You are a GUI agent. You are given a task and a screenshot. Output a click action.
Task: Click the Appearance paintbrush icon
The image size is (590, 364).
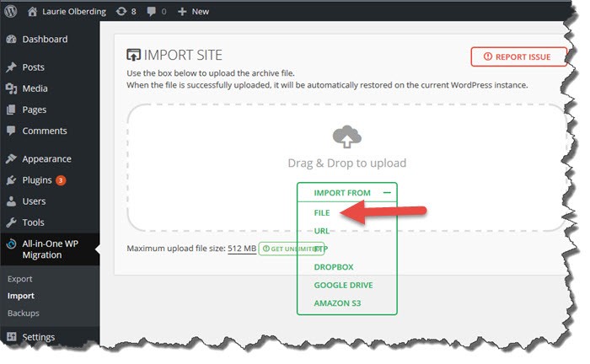11,158
